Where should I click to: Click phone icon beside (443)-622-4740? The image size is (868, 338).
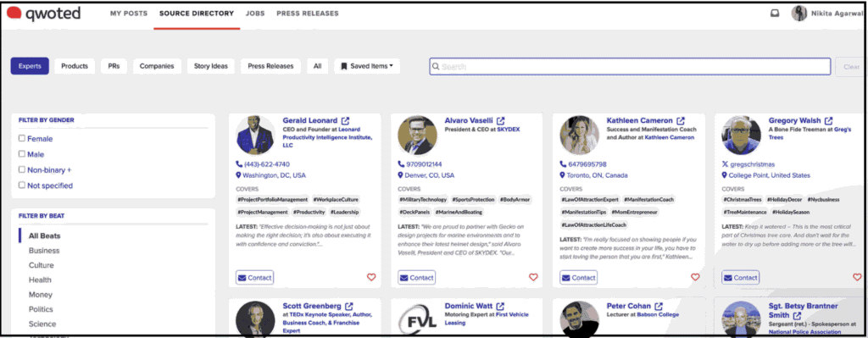click(x=239, y=164)
